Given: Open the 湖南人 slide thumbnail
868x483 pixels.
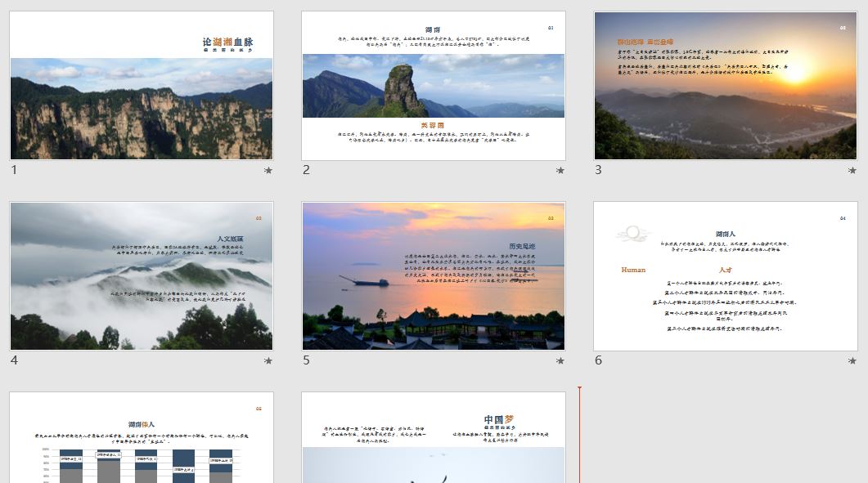Looking at the screenshot, I should (x=725, y=273).
